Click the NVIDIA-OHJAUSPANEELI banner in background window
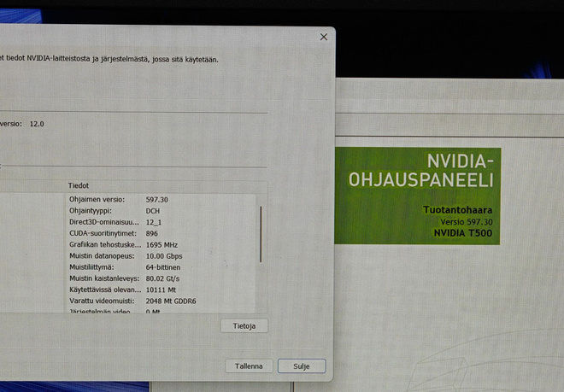The image size is (564, 392). click(x=417, y=196)
